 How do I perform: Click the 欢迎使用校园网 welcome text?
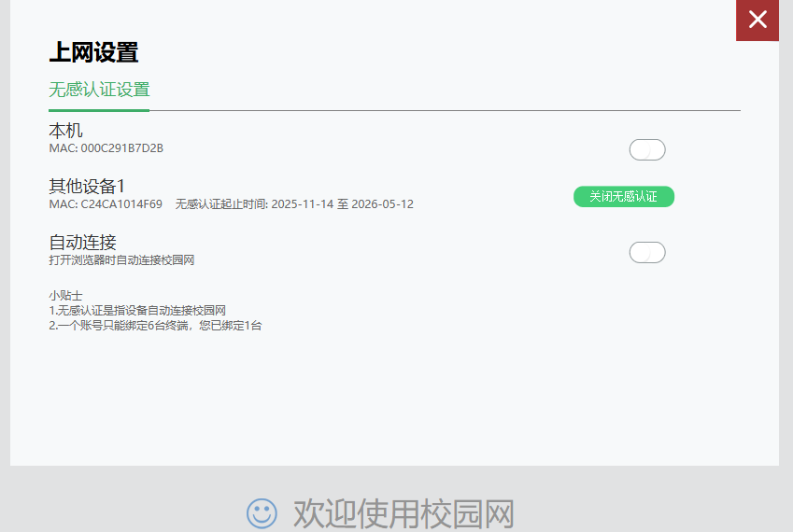[x=404, y=513]
